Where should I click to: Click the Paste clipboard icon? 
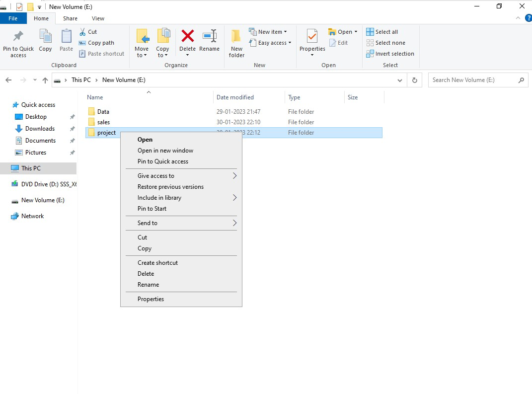click(x=66, y=36)
